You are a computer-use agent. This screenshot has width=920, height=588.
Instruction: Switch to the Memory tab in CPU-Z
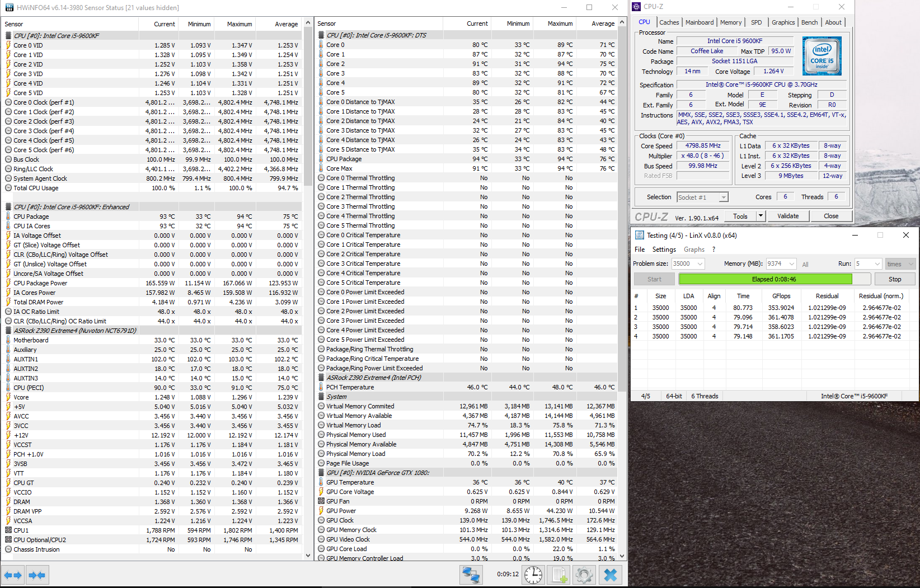coord(731,22)
